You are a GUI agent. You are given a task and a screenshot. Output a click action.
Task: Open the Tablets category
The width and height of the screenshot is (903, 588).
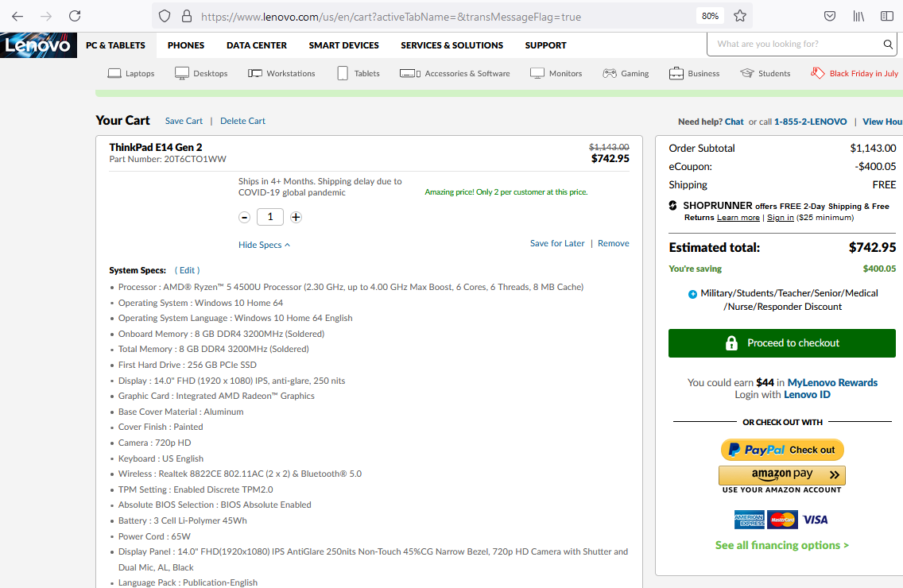pos(358,73)
